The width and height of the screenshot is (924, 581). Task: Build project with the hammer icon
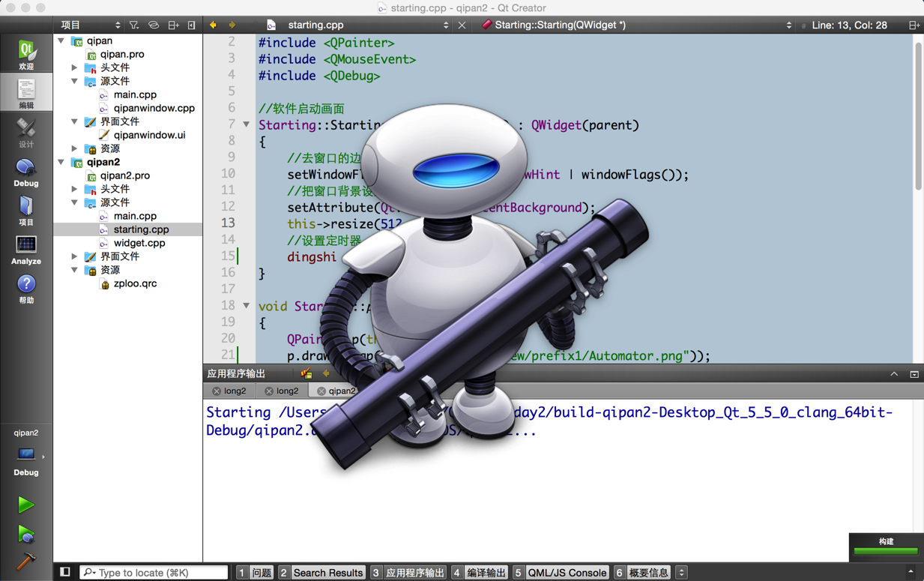pos(26,562)
